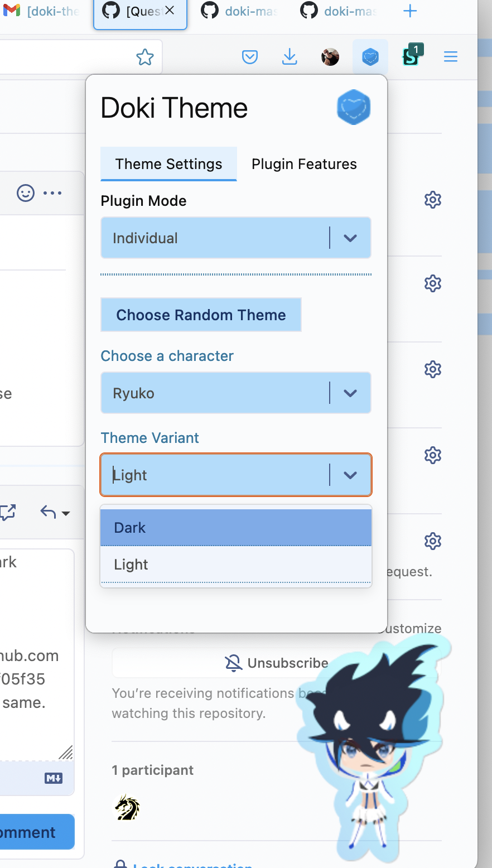492x868 pixels.
Task: Click the Choose Random Theme button
Action: point(201,315)
